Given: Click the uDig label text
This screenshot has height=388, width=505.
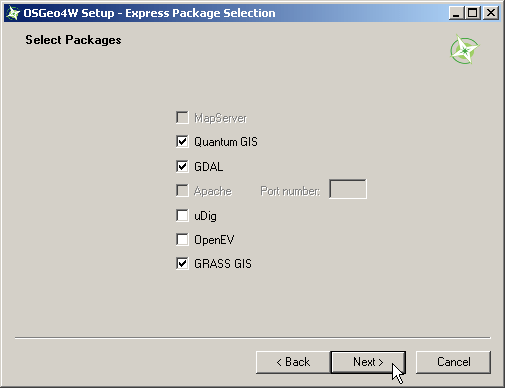Looking at the screenshot, I should pyautogui.click(x=205, y=216).
